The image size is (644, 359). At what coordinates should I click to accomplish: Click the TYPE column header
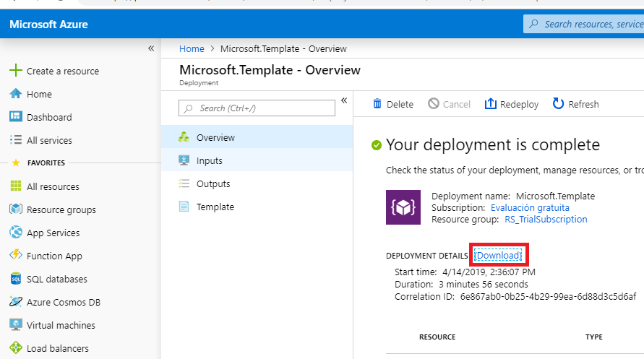pyautogui.click(x=594, y=337)
